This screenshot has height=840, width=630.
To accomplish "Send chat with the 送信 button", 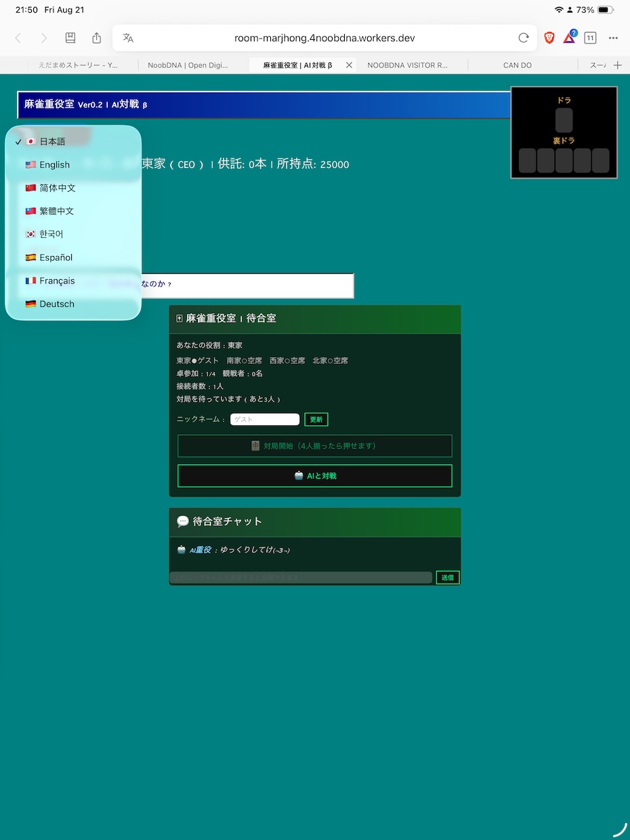I will coord(448,577).
